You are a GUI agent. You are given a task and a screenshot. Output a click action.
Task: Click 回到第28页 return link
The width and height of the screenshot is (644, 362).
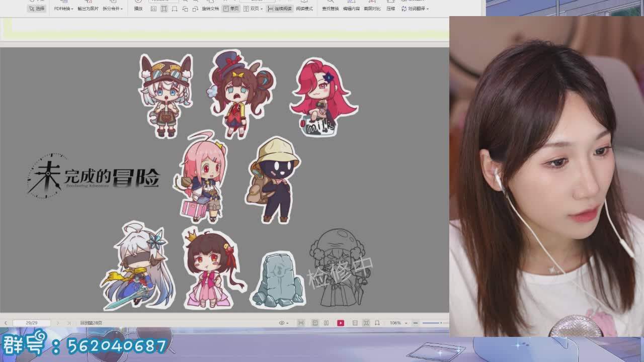click(91, 323)
